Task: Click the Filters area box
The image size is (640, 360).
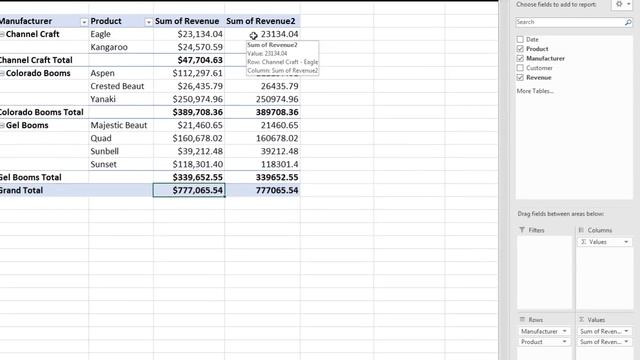Action: click(x=544, y=273)
